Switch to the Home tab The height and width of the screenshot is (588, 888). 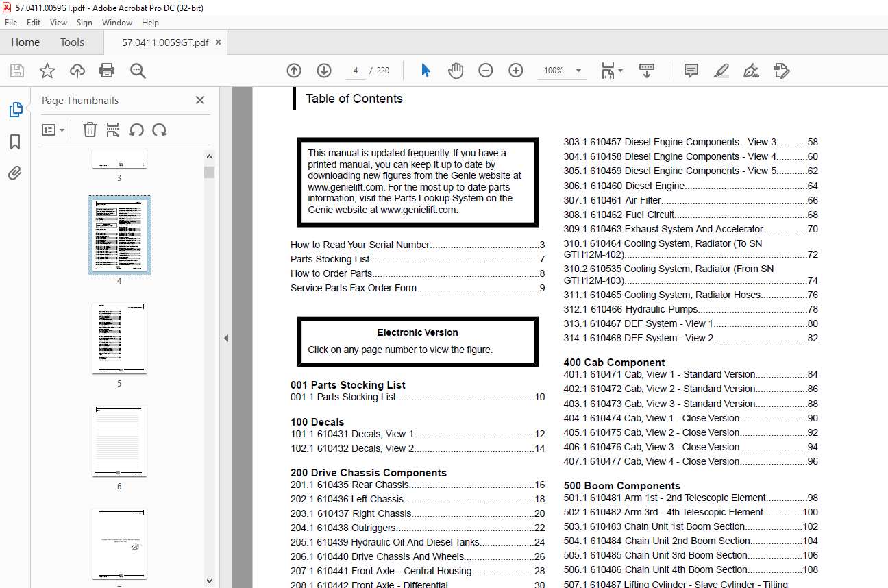(25, 42)
